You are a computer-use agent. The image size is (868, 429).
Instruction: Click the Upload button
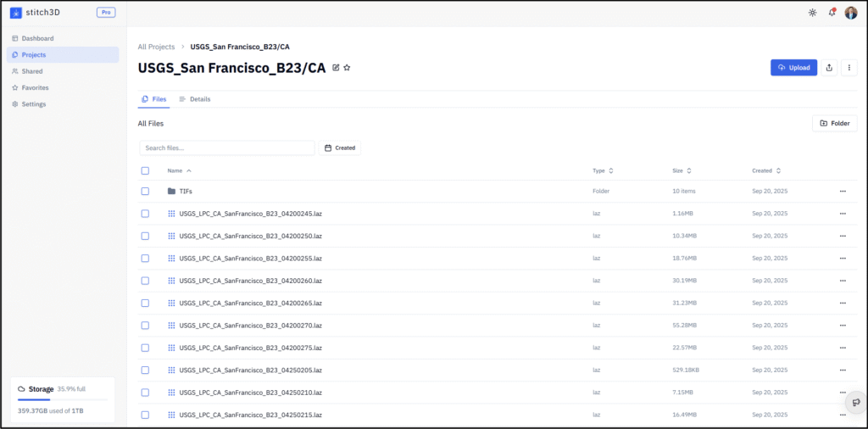click(x=793, y=68)
